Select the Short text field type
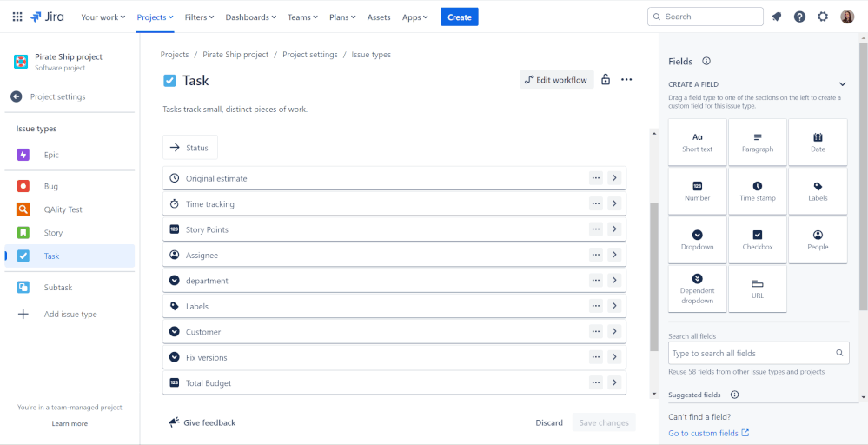Viewport: 868px width, 445px height. click(698, 143)
